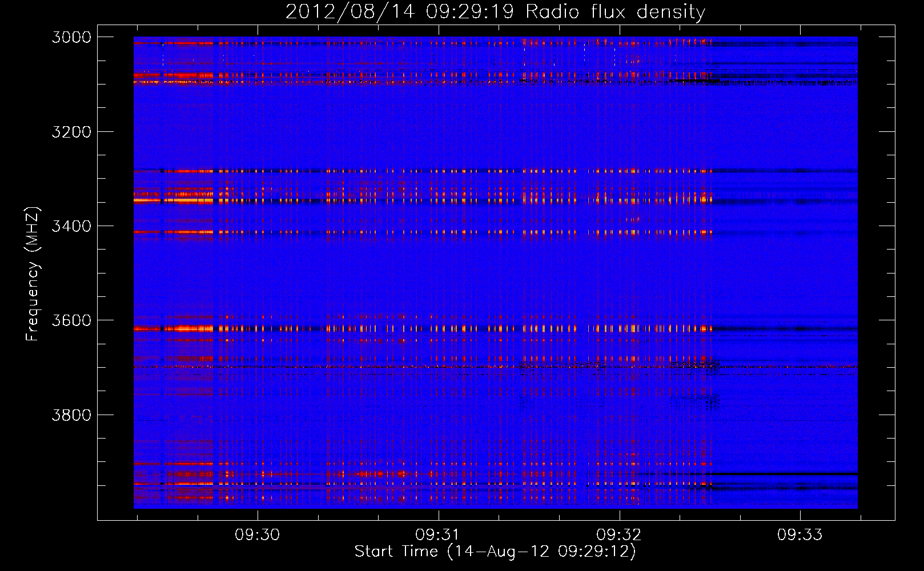This screenshot has height=571, width=924.
Task: Select the 3200 frequency tick label
Action: 71,132
